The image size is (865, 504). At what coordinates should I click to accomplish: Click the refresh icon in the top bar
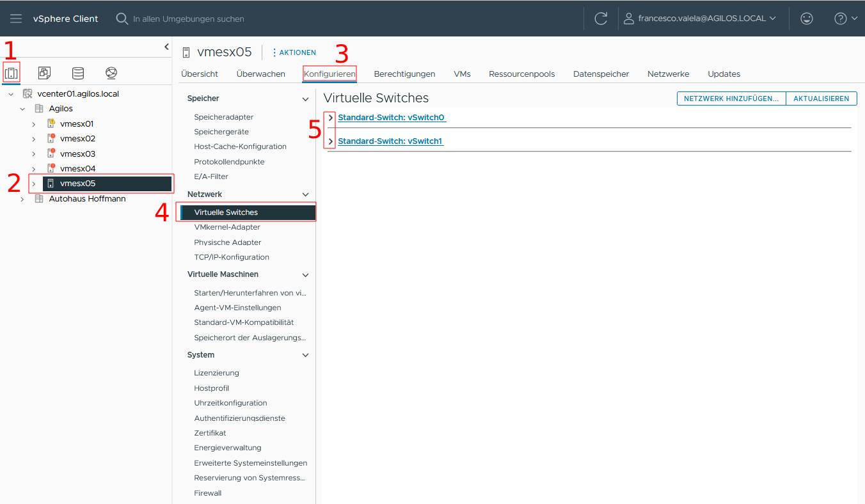601,19
